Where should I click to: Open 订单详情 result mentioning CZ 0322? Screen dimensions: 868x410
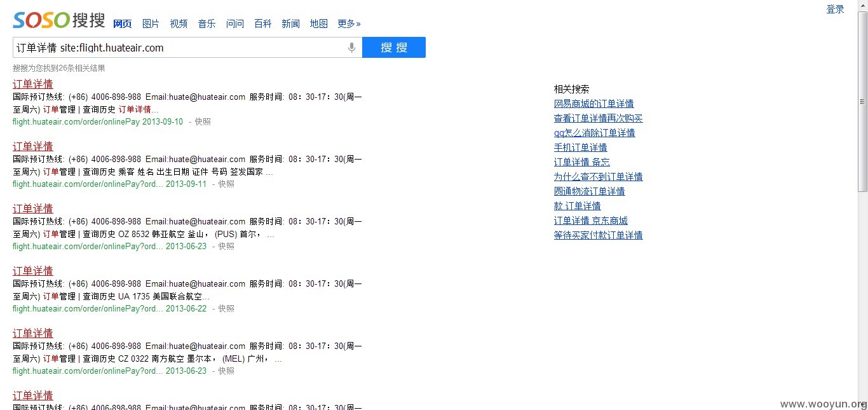click(x=33, y=333)
